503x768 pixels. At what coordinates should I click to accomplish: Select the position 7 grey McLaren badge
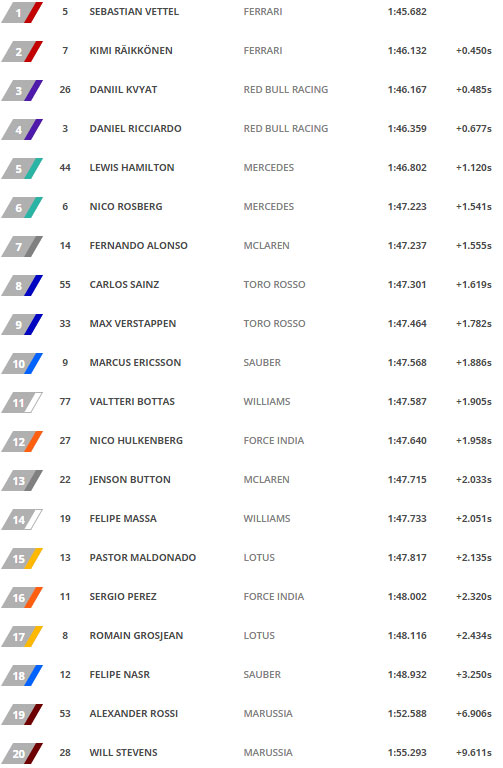[x=22, y=246]
